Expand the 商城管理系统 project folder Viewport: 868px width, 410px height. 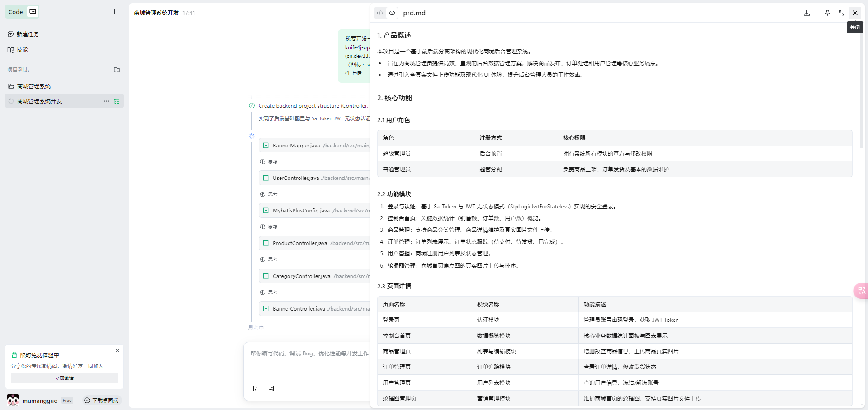click(33, 86)
